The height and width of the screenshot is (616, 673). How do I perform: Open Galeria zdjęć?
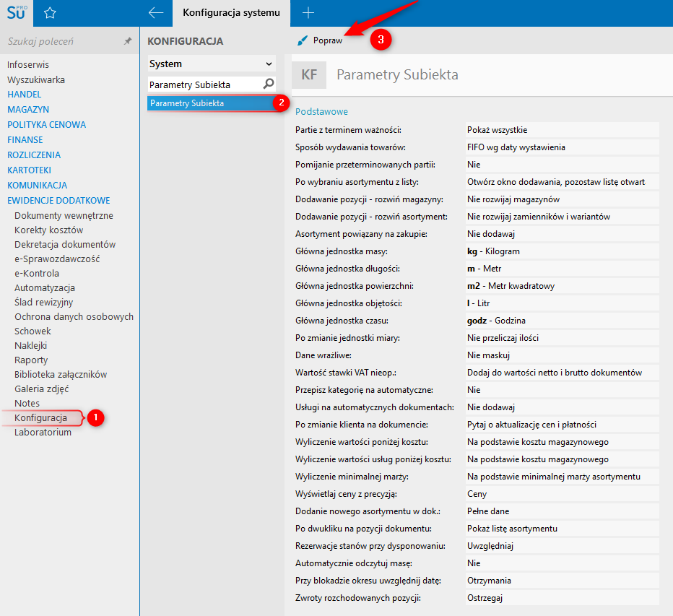click(42, 389)
